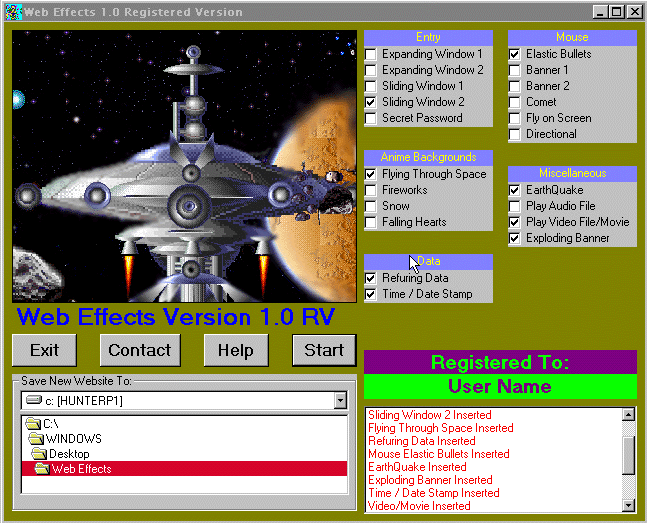
Task: Open Help with the Help button
Action: pyautogui.click(x=236, y=350)
